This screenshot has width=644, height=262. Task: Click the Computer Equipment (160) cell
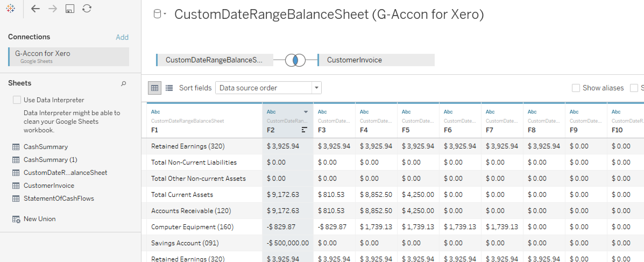click(x=204, y=227)
